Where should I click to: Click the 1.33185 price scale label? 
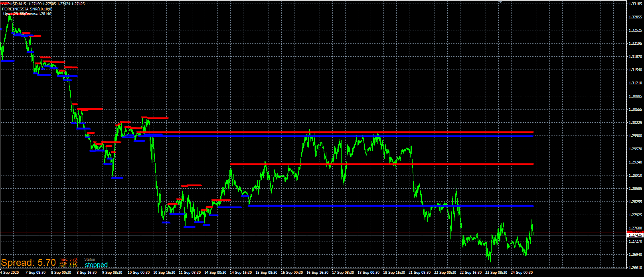[635, 4]
